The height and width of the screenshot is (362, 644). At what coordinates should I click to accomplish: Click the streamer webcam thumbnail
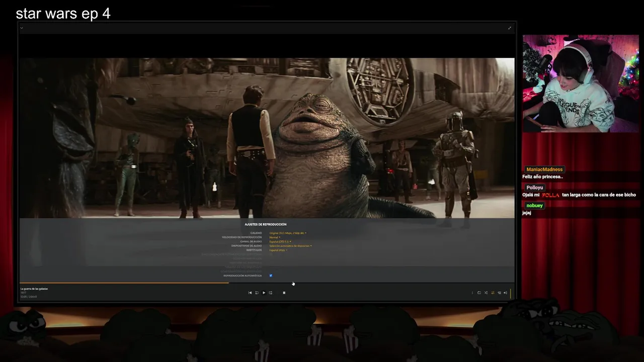click(x=581, y=83)
